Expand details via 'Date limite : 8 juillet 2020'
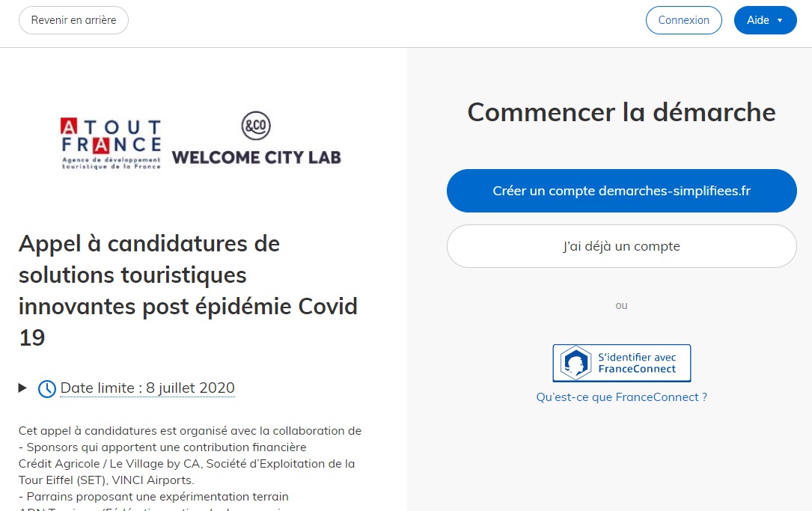 [147, 388]
